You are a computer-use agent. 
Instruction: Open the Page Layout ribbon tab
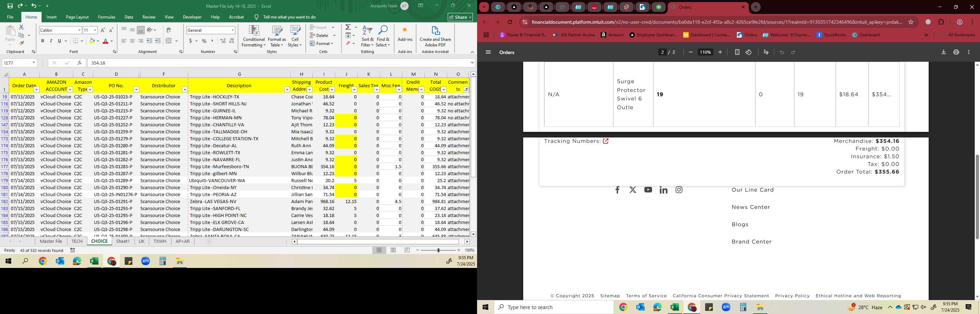[77, 17]
